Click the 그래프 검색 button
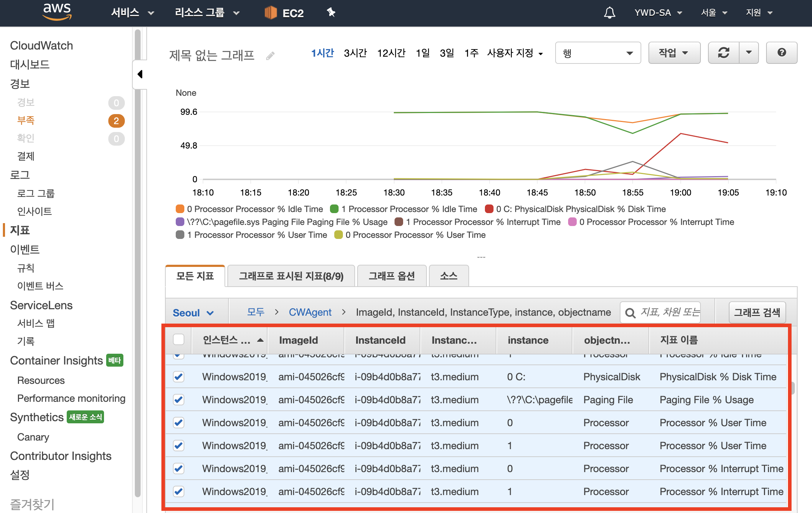Screen dimensions: 812x513 click(757, 312)
